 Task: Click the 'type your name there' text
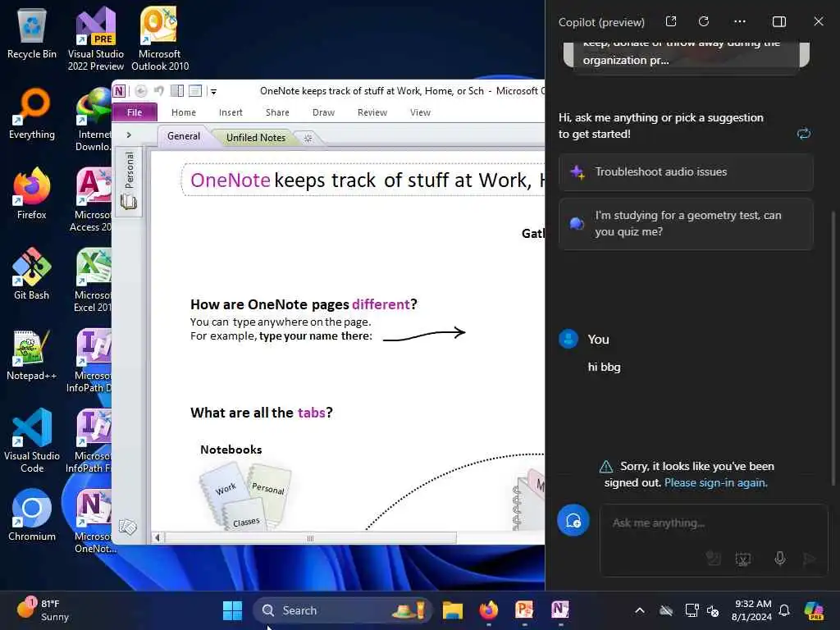(x=315, y=336)
